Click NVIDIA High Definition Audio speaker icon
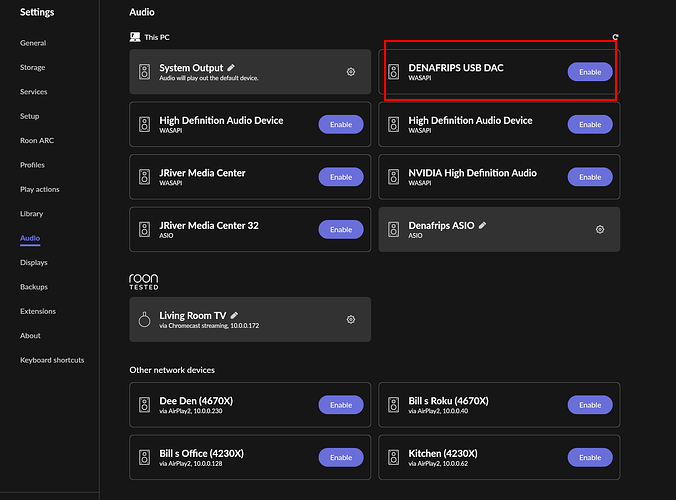Screen dimensions: 676x500 pos(394,177)
